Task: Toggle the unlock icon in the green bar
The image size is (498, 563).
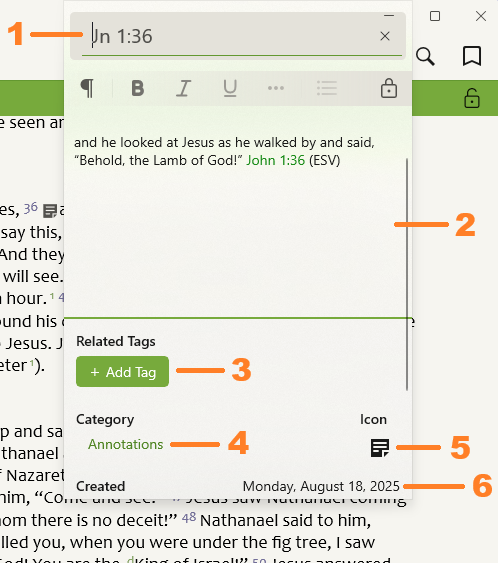Action: point(471,98)
